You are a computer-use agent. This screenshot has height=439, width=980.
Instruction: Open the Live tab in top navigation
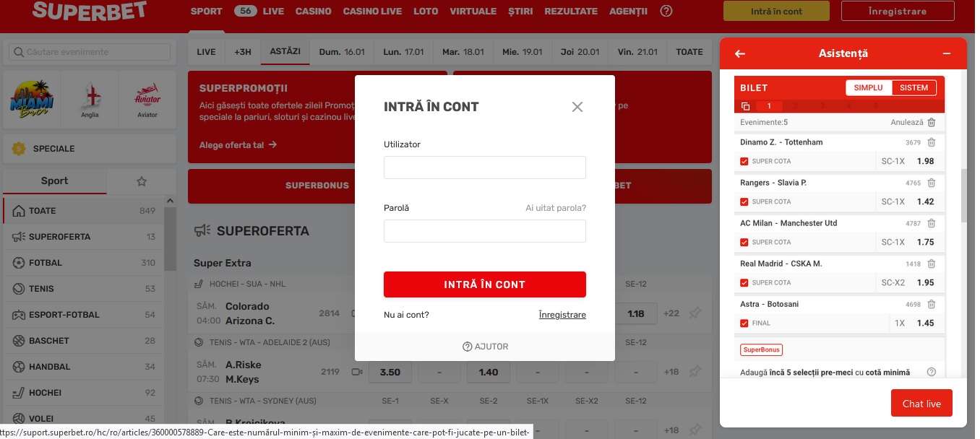click(x=273, y=12)
